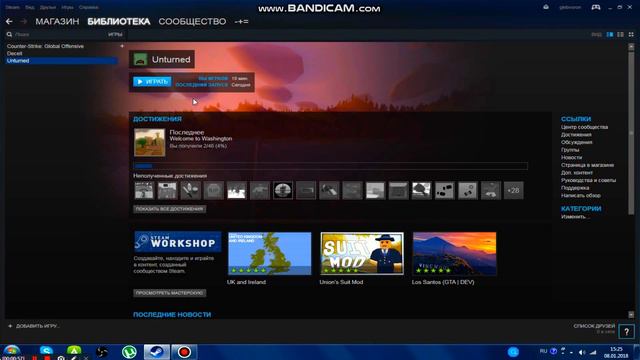This screenshot has height=360, width=640.
Task: Open Skype from the taskbar
Action: click(46, 351)
